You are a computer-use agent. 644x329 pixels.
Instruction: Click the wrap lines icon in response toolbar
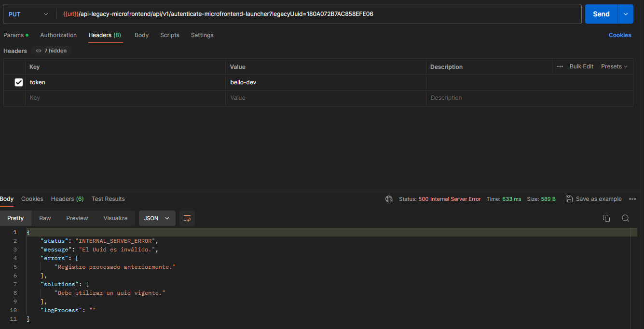point(187,218)
